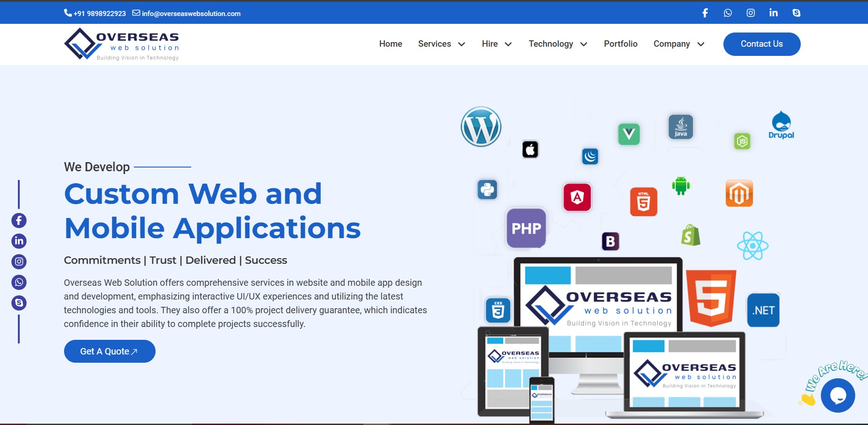Open the Services menu item
The width and height of the screenshot is (868, 425).
pyautogui.click(x=435, y=44)
